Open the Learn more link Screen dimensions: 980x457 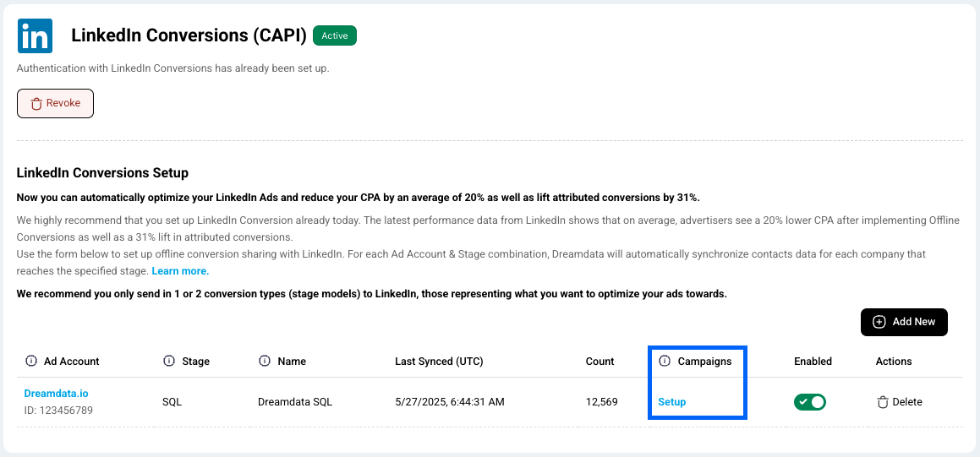[180, 271]
